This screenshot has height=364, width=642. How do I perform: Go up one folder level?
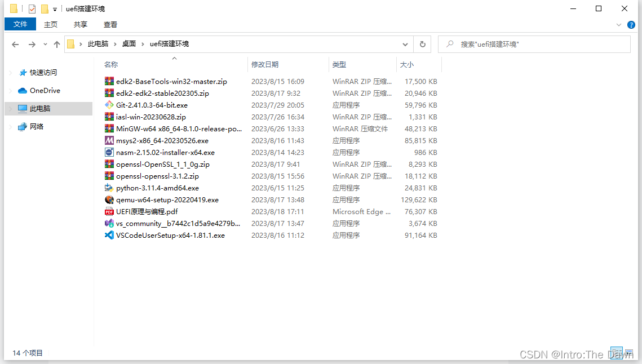tap(56, 44)
